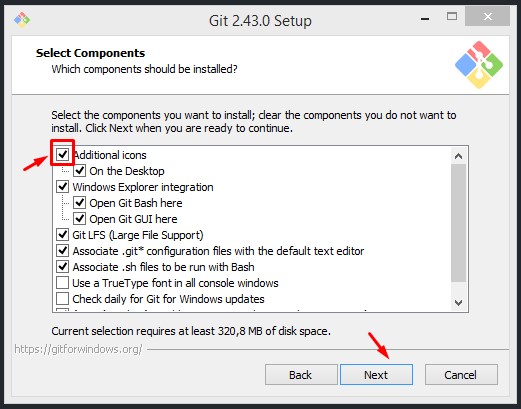Click the scrollbar down arrow
This screenshot has height=409, width=521.
(x=459, y=303)
